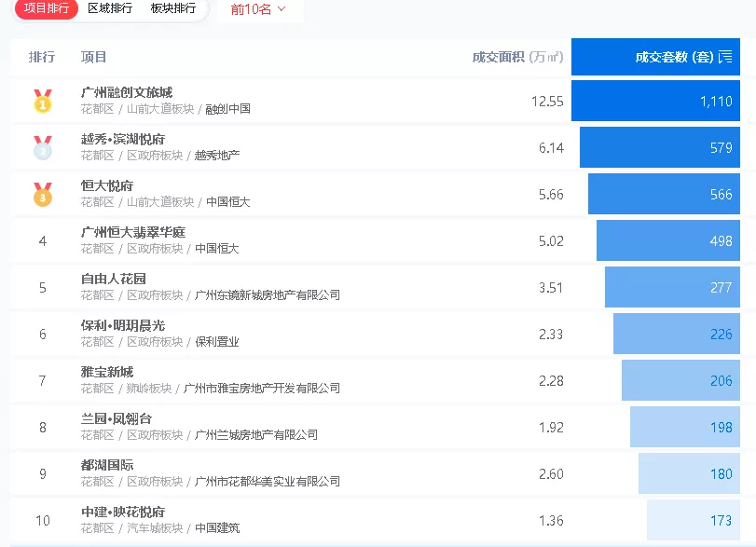Click the 173 transaction bar
The image size is (756, 547).
point(693,520)
